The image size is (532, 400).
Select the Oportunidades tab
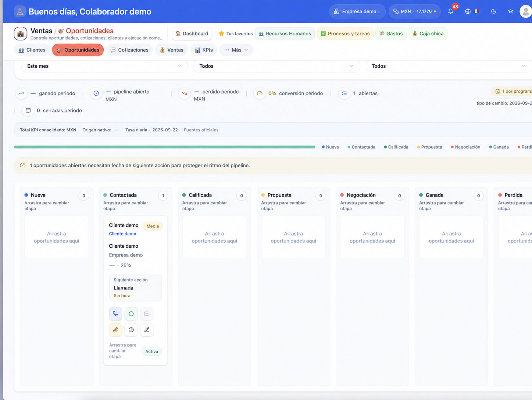point(78,50)
